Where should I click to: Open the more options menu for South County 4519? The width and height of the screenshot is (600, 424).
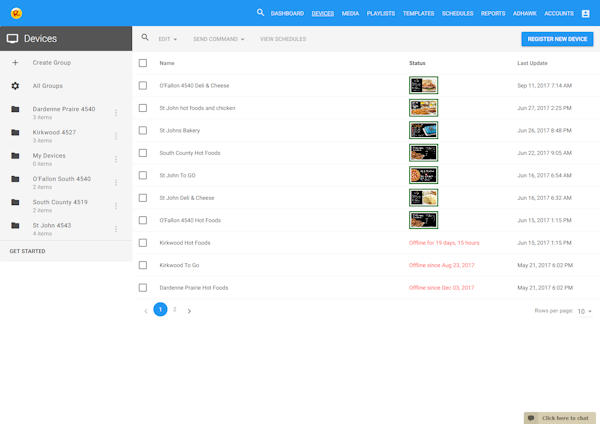pyautogui.click(x=116, y=206)
